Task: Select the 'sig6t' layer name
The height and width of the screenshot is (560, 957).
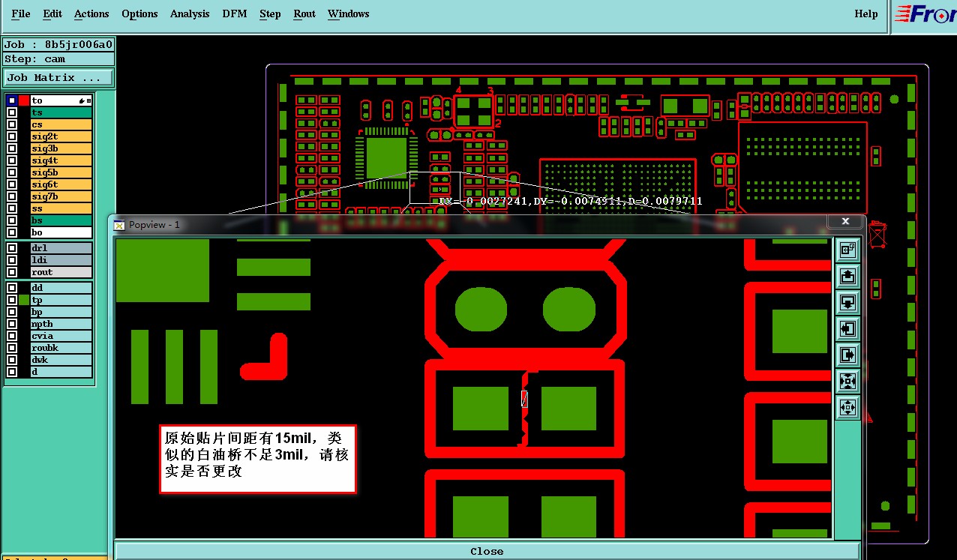Action: coord(61,184)
